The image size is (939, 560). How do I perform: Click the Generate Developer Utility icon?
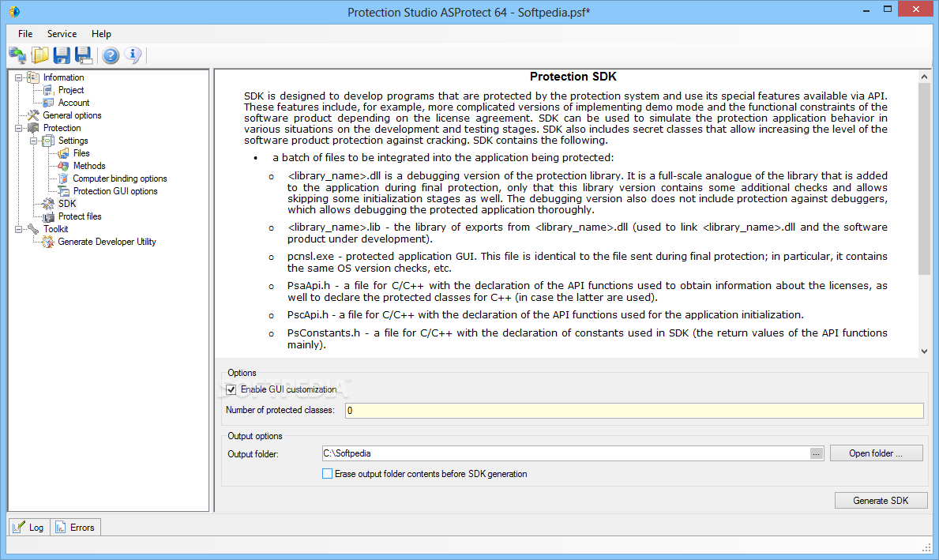click(x=48, y=242)
